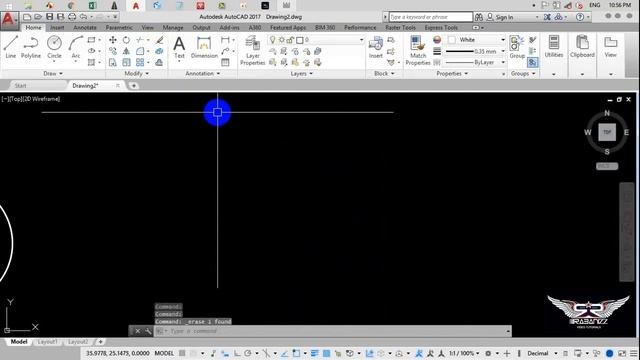This screenshot has height=360, width=640.
Task: Toggle layer on/off lightbulb icon
Action: (273, 40)
